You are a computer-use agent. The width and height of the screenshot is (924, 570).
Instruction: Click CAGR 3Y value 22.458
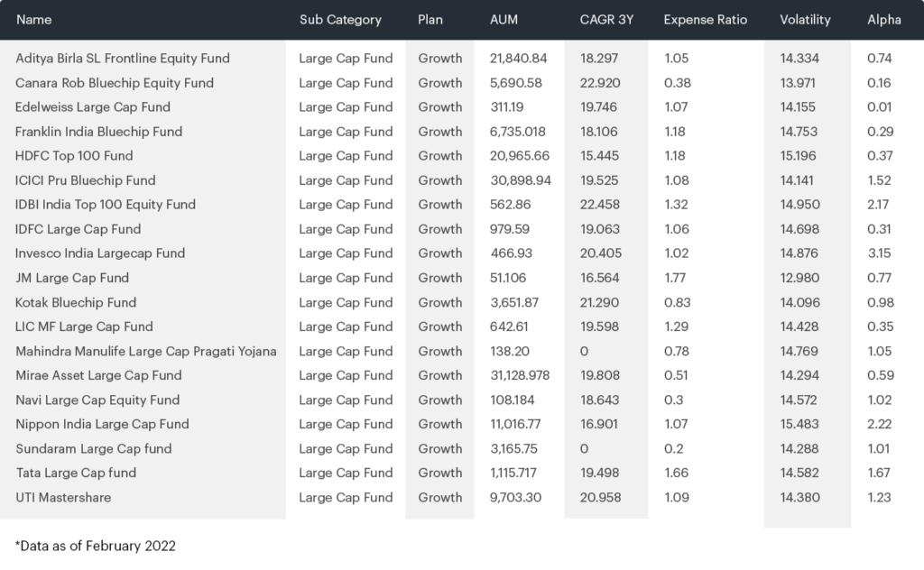click(x=600, y=205)
